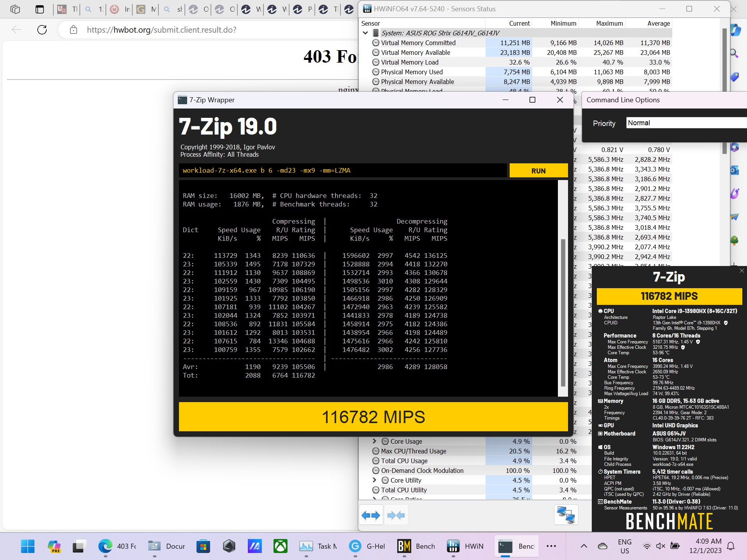
Task: Open Edge workspaces icon
Action: [x=15, y=9]
